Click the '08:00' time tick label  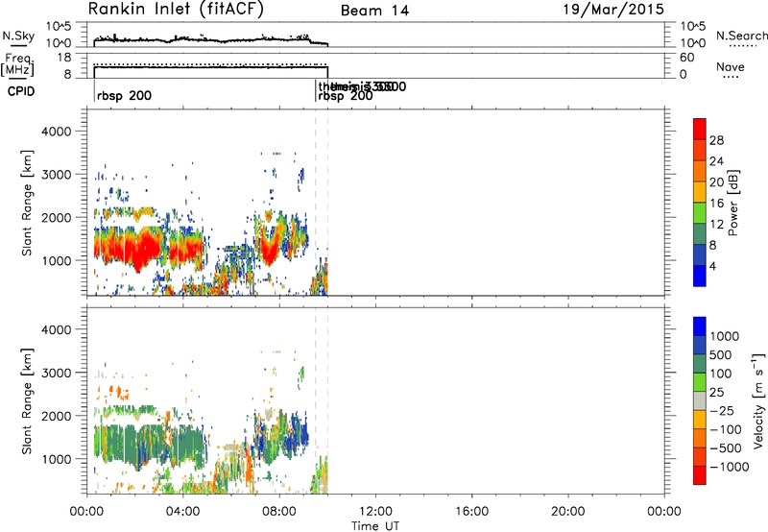[279, 512]
